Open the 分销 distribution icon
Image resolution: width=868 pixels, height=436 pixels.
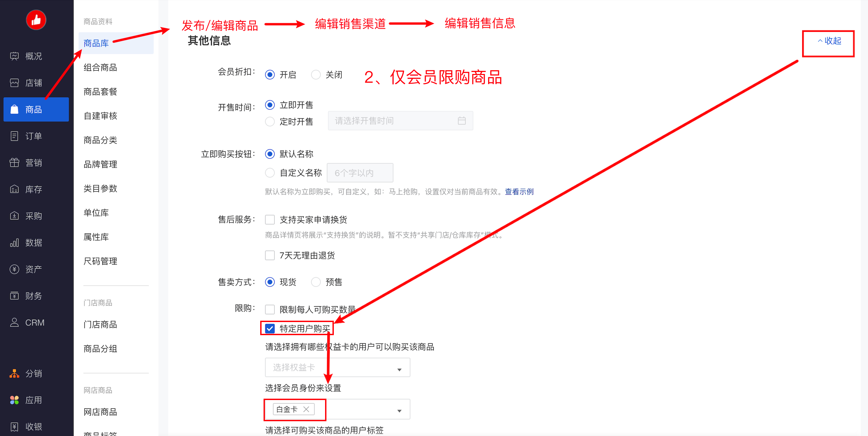pyautogui.click(x=14, y=373)
